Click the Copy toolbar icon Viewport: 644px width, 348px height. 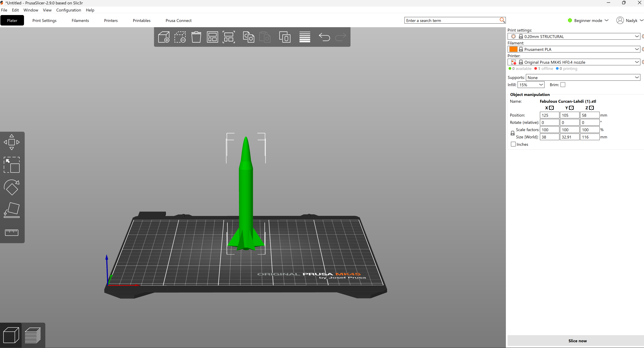pyautogui.click(x=249, y=37)
